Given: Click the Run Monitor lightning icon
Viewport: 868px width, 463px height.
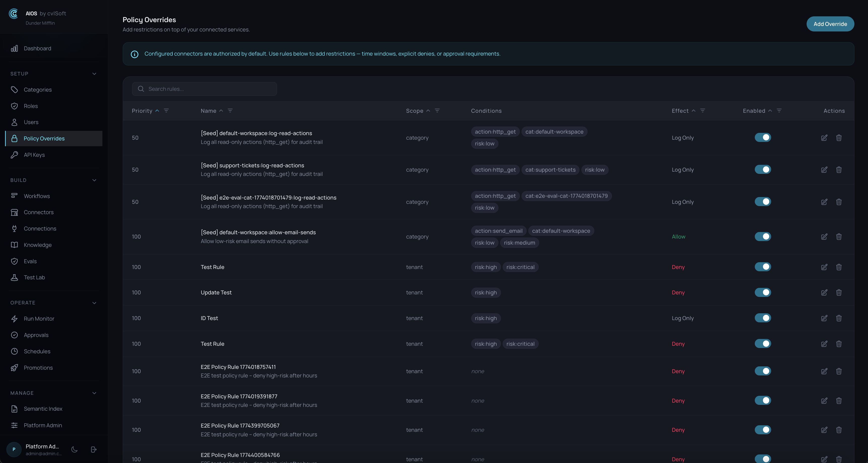Looking at the screenshot, I should coord(15,319).
